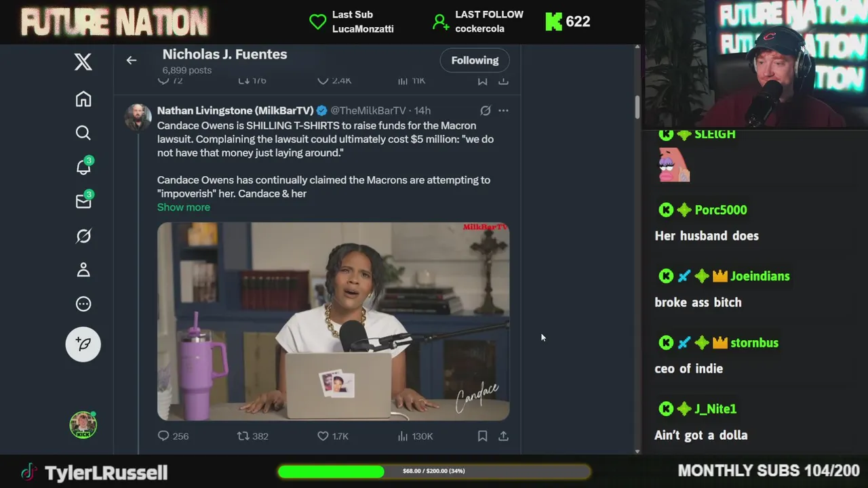
Task: Click the page scrollbar thumb
Action: 637,107
